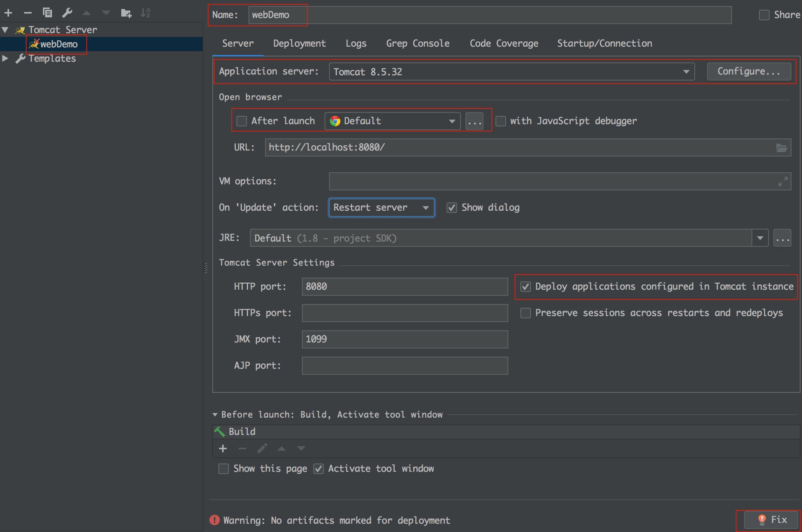Screen dimensions: 802x532
Task: Click the AJP port field
Action: [x=405, y=366]
